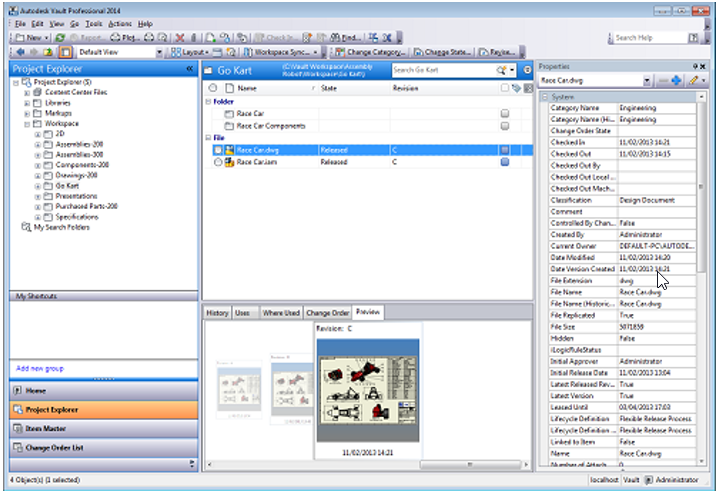Open the File menu
The height and width of the screenshot is (493, 719).
pos(21,23)
